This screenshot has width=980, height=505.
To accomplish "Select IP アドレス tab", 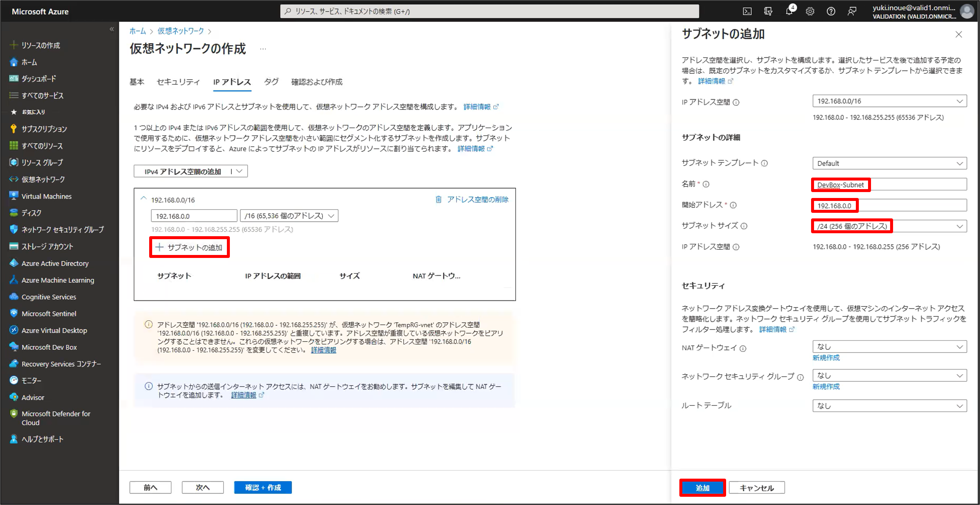I will (232, 81).
